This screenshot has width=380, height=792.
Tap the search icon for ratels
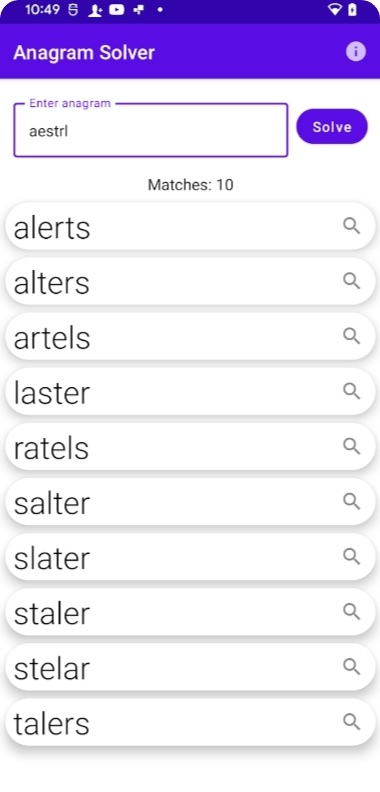tap(352, 446)
